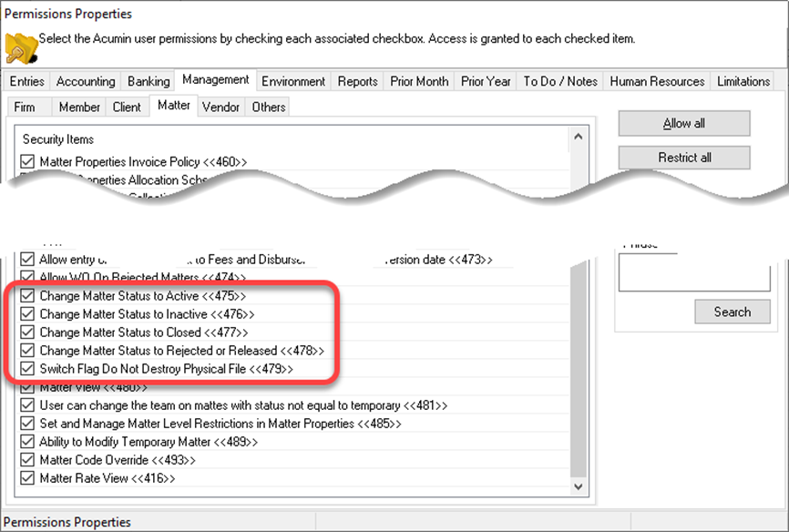Image resolution: width=789 pixels, height=532 pixels.
Task: Click the Allow all button
Action: pos(684,123)
